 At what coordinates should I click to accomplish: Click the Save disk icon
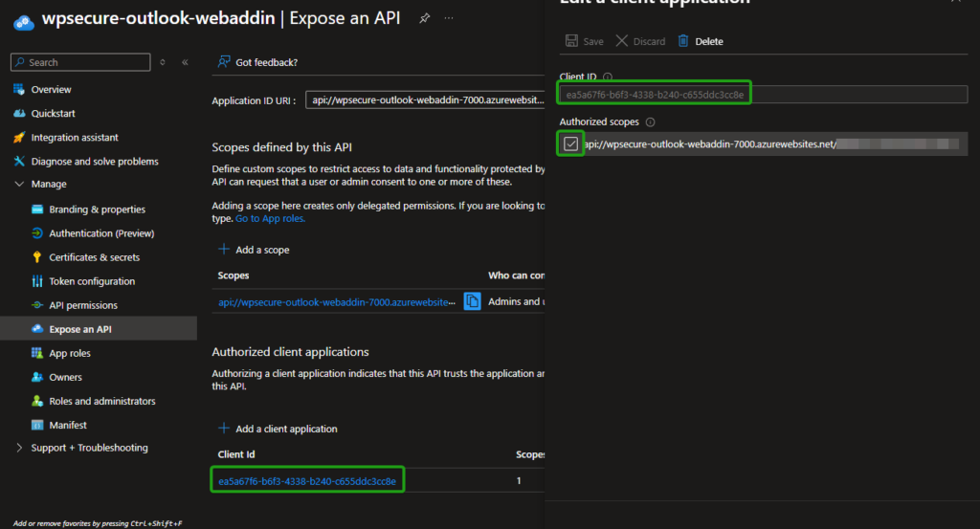[571, 41]
